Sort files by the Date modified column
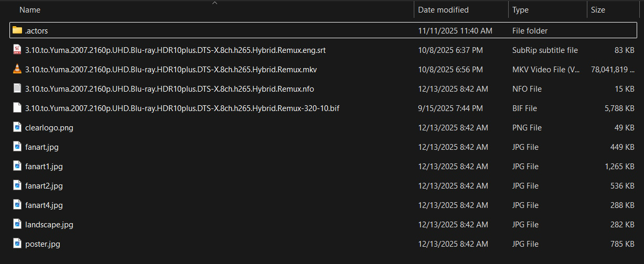 coord(443,10)
